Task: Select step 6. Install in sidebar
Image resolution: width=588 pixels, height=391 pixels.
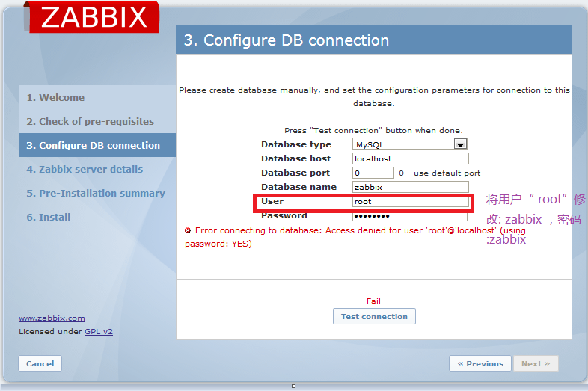Action: (49, 217)
